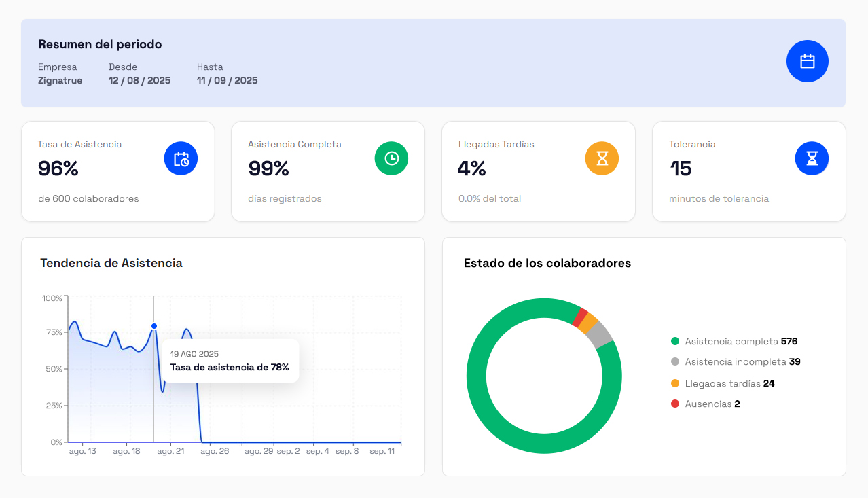Click the 50% y-axis label

[54, 369]
